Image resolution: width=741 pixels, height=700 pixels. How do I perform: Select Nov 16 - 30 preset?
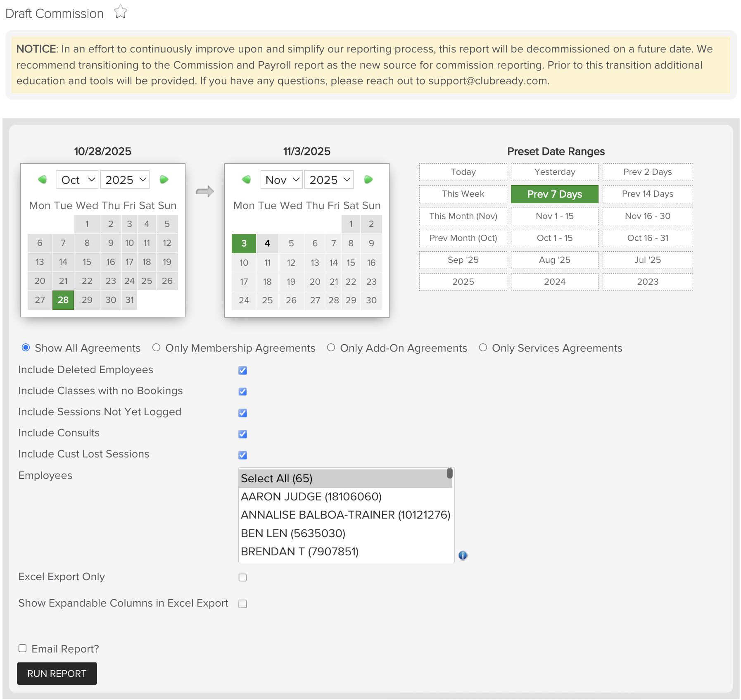[648, 216]
